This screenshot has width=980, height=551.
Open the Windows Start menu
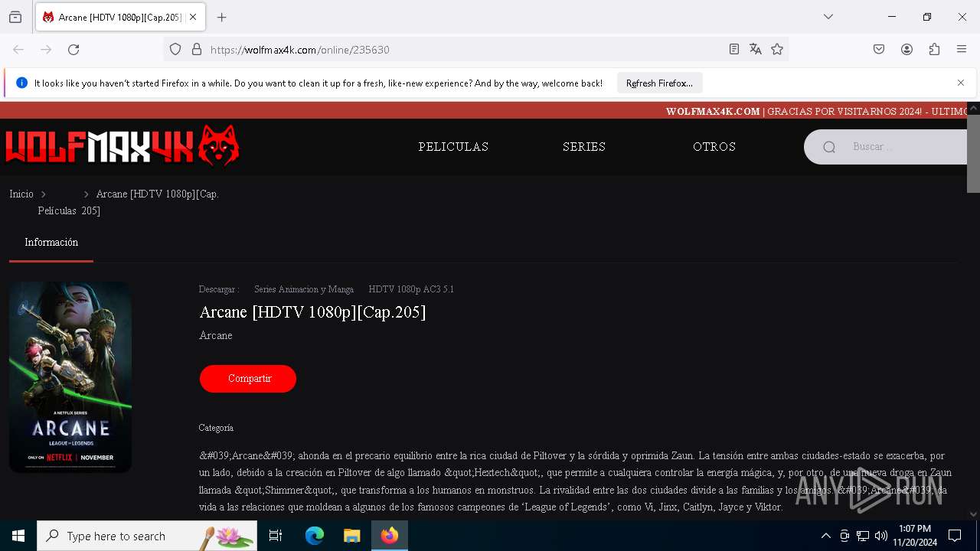click(18, 536)
